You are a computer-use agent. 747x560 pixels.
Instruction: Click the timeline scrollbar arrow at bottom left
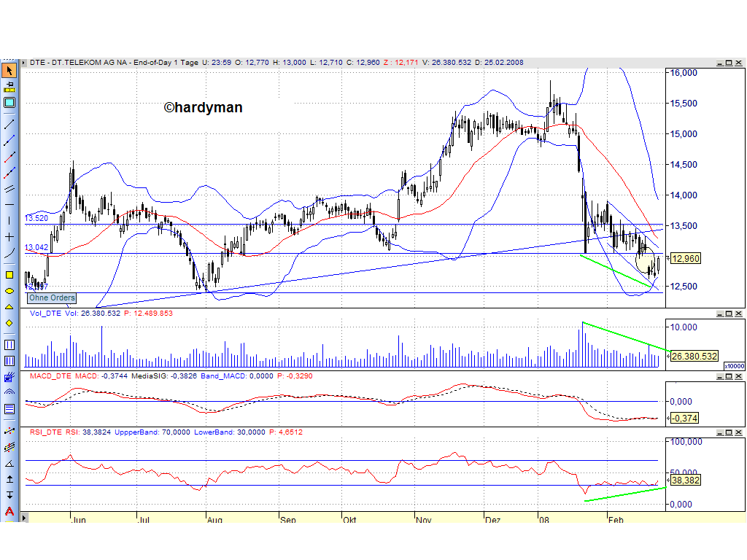point(23,518)
